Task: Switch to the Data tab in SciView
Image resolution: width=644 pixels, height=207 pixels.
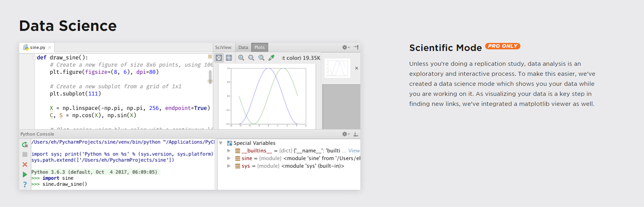Action: pos(243,47)
